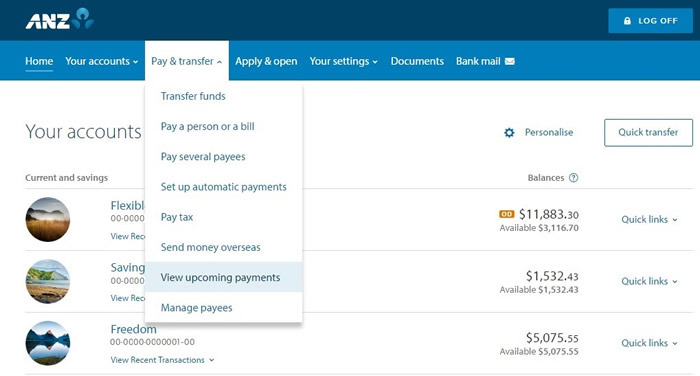Open the Documents page
Viewport: 700px width, 376px height.
[x=417, y=61]
